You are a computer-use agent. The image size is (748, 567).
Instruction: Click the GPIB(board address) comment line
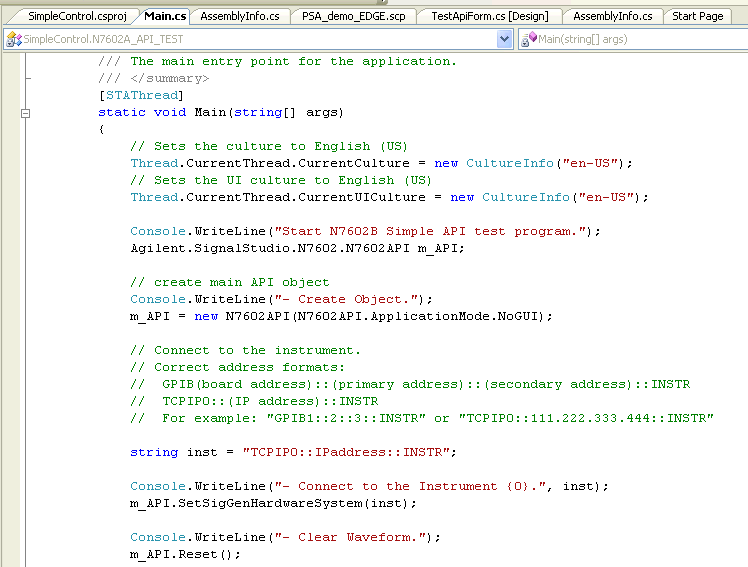410,384
